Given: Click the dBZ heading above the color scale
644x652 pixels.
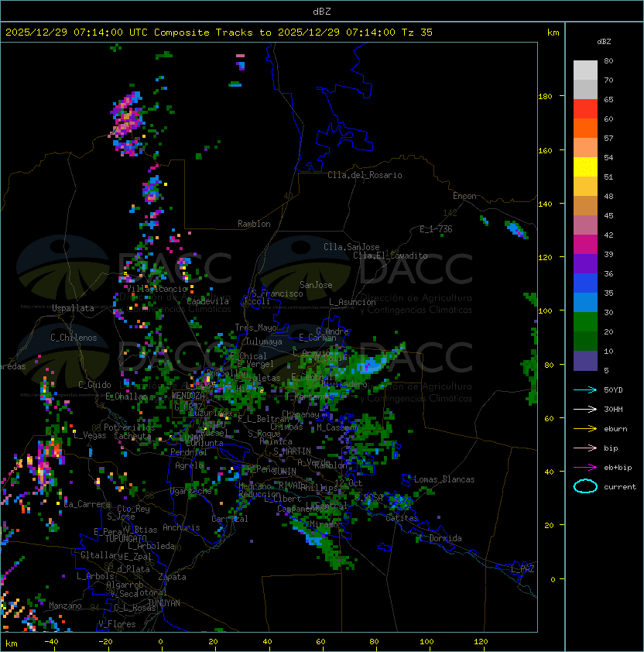Looking at the screenshot, I should pyautogui.click(x=604, y=42).
